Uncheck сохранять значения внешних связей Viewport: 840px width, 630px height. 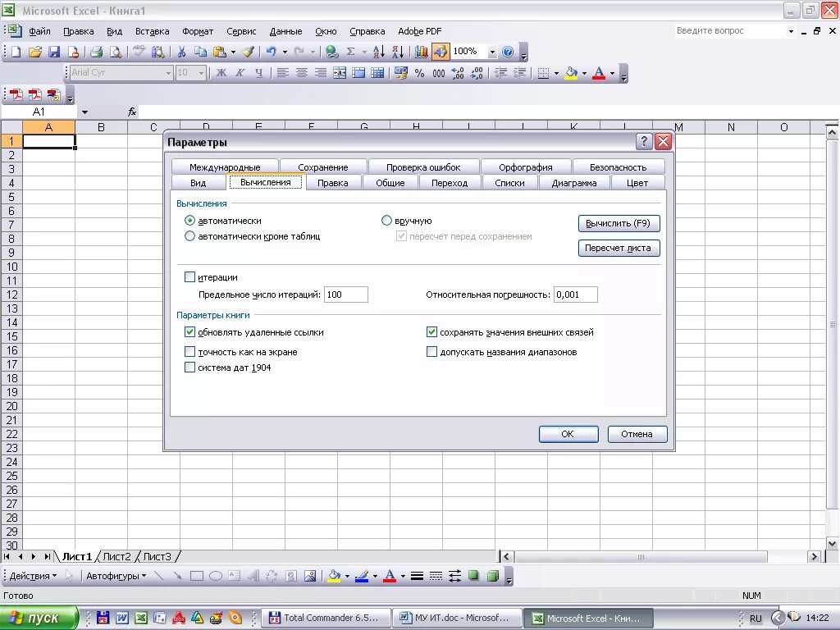[431, 332]
